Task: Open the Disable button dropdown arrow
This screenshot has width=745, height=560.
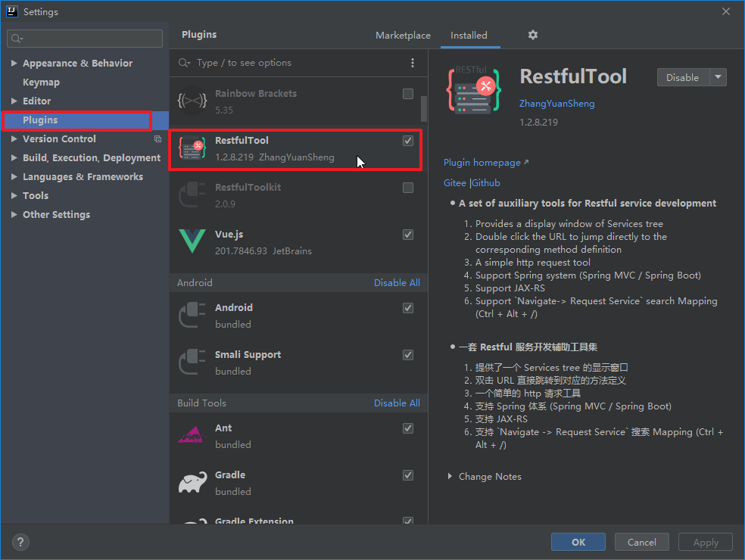Action: (718, 77)
